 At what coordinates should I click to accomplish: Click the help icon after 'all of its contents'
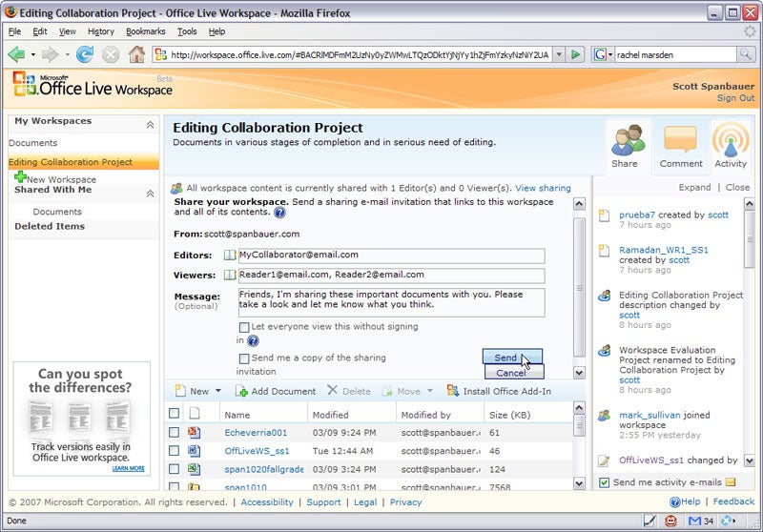pos(279,213)
